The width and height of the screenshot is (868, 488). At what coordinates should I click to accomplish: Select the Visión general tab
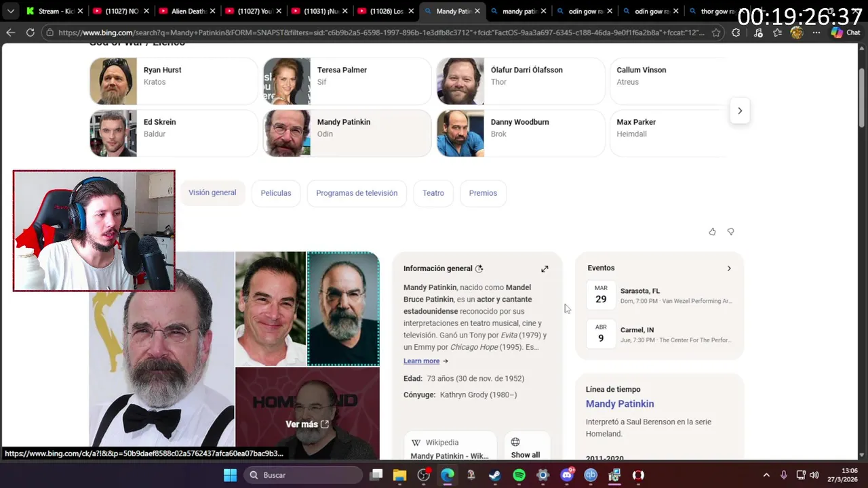(x=212, y=192)
